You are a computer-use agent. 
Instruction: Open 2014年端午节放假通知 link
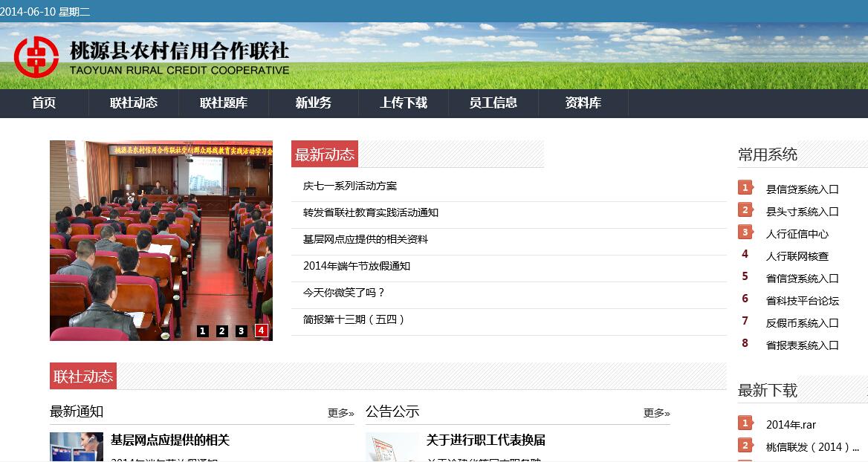357,266
